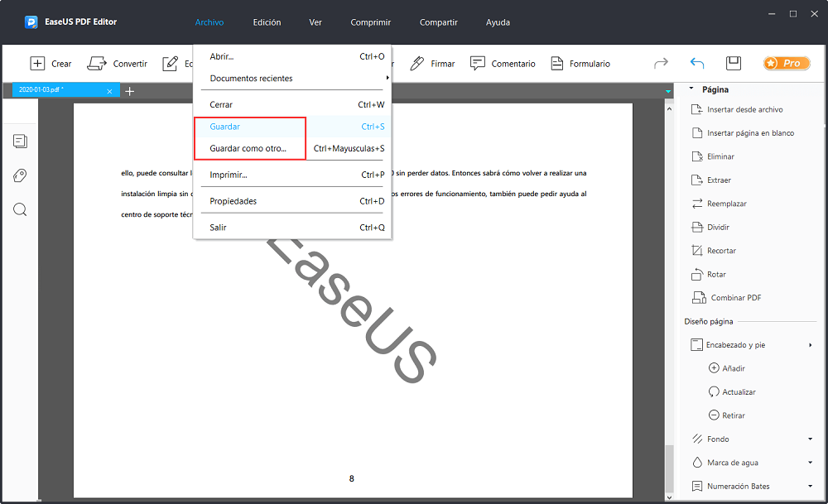Click Actualizar under Encabezado y pie
Image resolution: width=828 pixels, height=504 pixels.
[x=732, y=392]
